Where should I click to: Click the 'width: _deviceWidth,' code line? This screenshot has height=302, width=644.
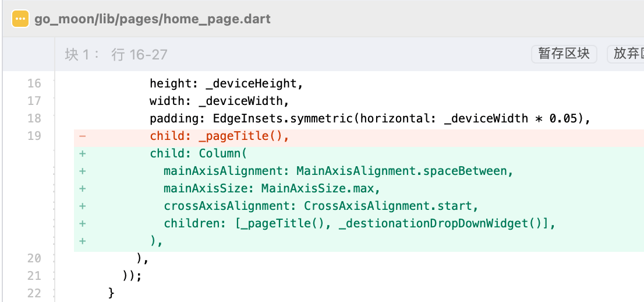[219, 101]
